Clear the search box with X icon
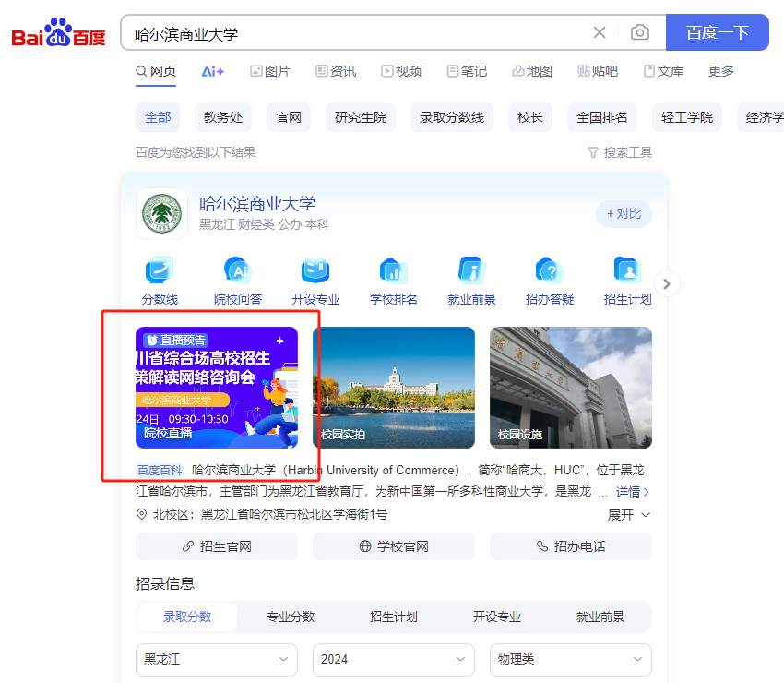The height and width of the screenshot is (683, 784). 600,33
